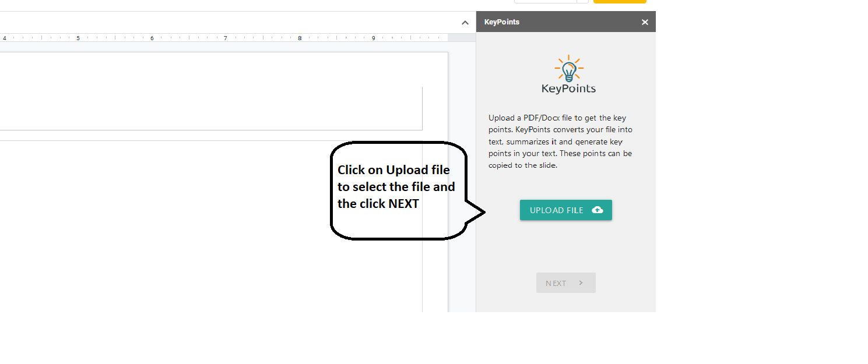Click the yellow action button at top right
Viewport: 868px width, 364px height.
click(619, 2)
